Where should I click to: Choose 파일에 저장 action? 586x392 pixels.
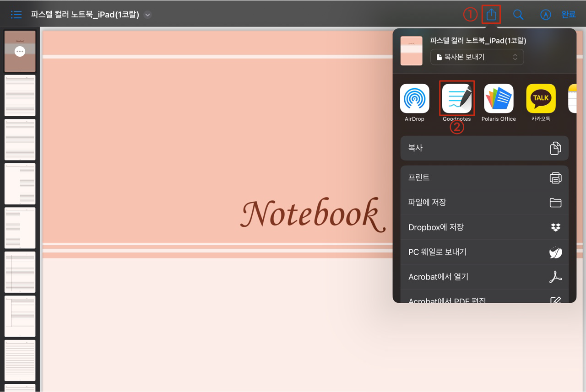tap(484, 203)
